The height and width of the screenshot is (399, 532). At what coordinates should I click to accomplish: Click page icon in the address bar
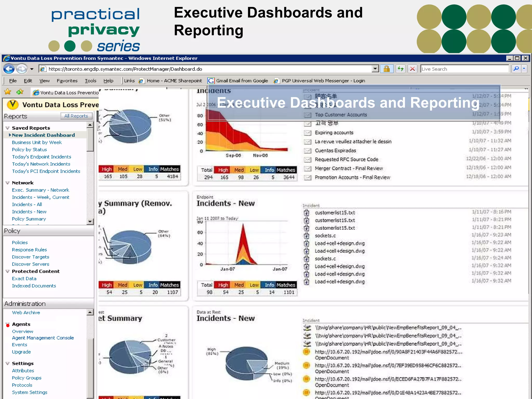pos(43,69)
